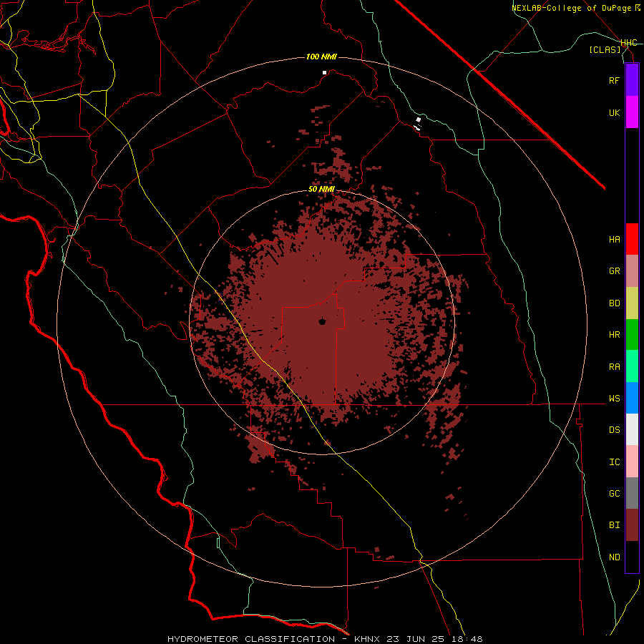Click the BI dark red legend swatch

tap(632, 525)
